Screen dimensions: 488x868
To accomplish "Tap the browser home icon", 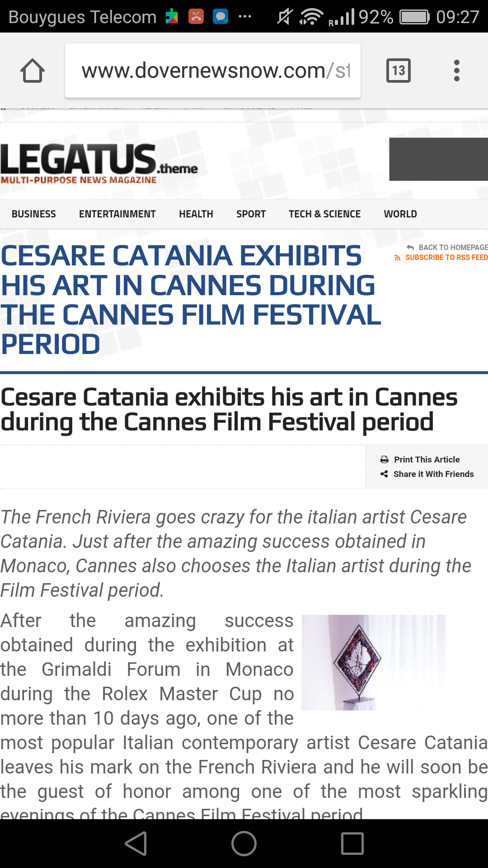I will tap(33, 71).
